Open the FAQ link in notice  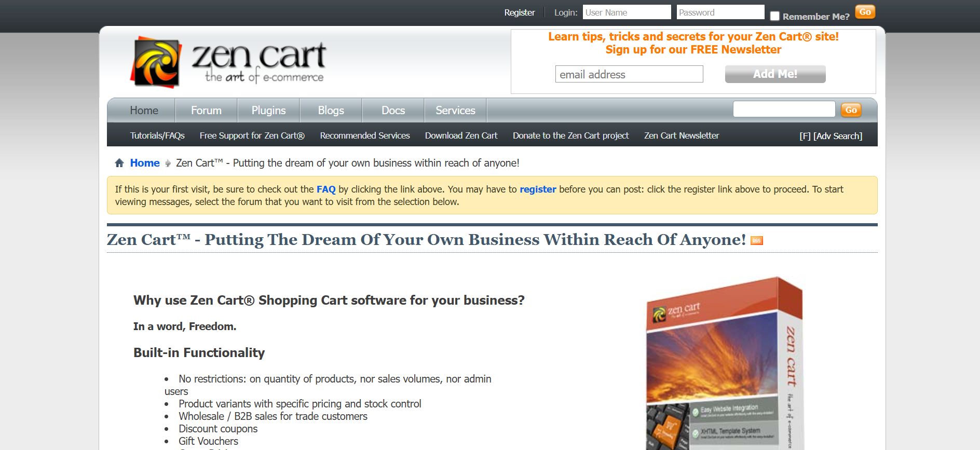326,189
